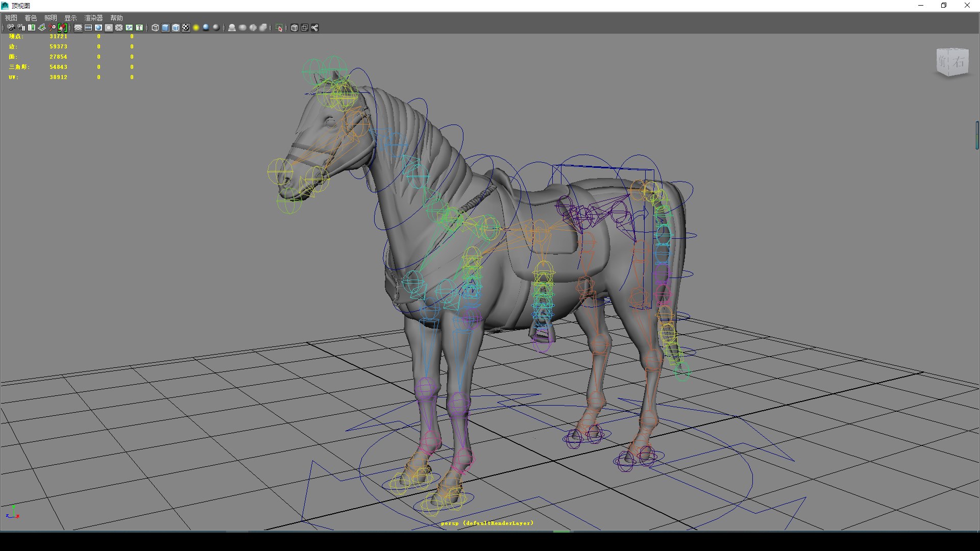Open the 渲染器 menu

click(93, 18)
